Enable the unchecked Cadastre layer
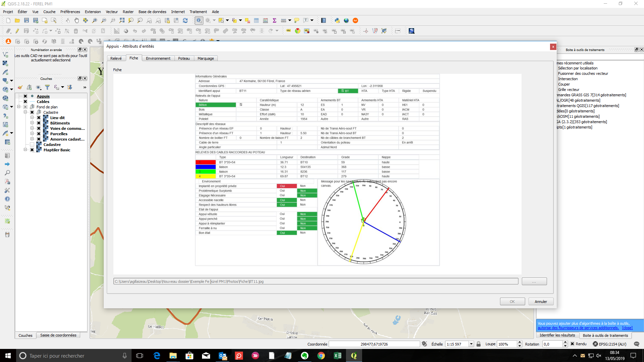 [32, 145]
